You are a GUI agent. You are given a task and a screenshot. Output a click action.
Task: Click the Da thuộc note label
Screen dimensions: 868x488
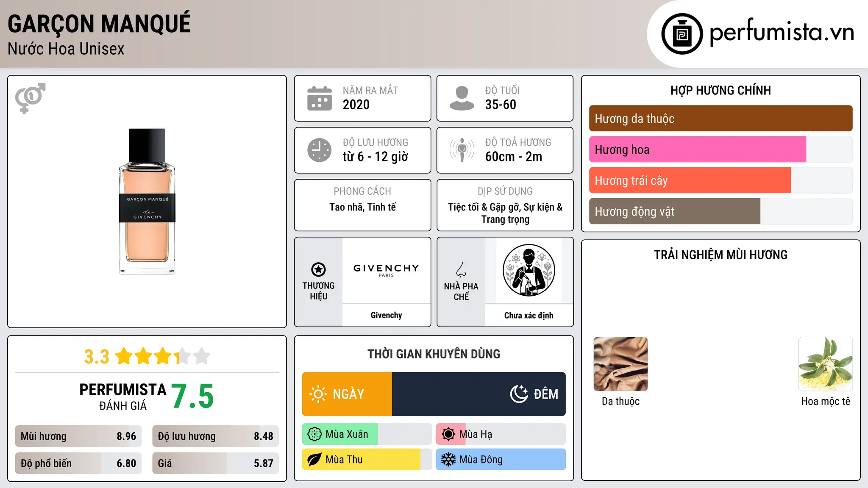pos(620,401)
